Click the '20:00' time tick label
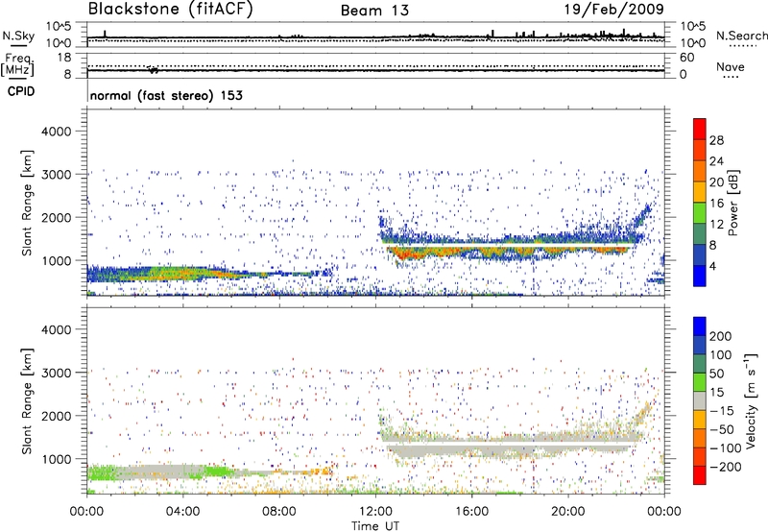 [567, 512]
